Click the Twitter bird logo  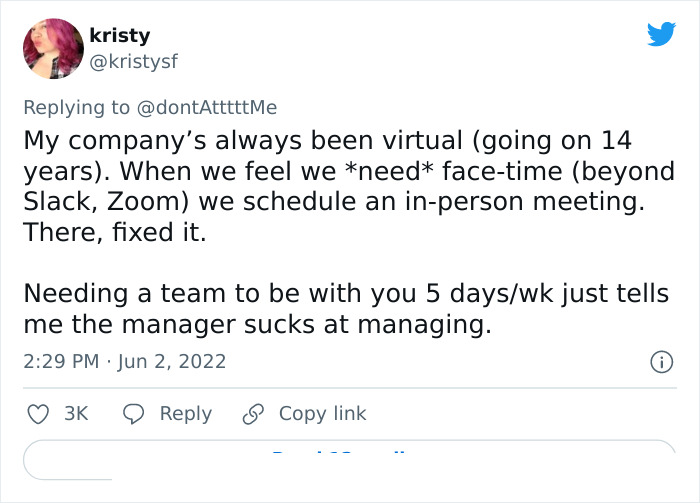661,35
